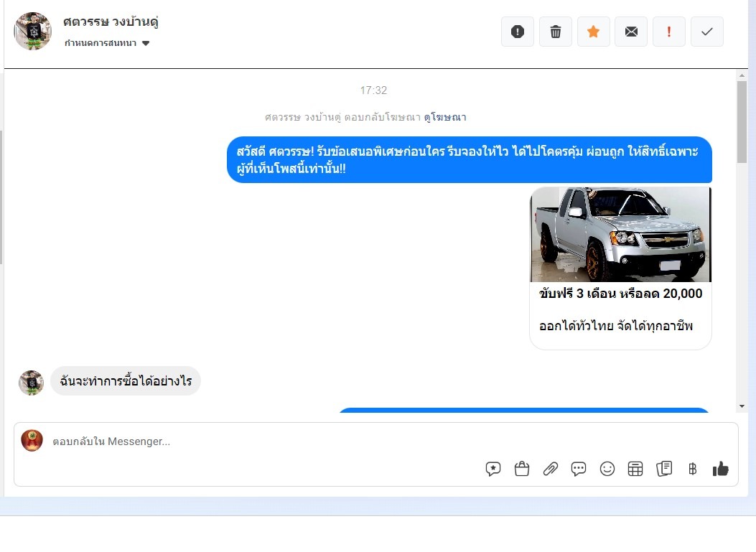The height and width of the screenshot is (552, 756).
Task: Toggle the orange follow-up star
Action: click(x=593, y=32)
